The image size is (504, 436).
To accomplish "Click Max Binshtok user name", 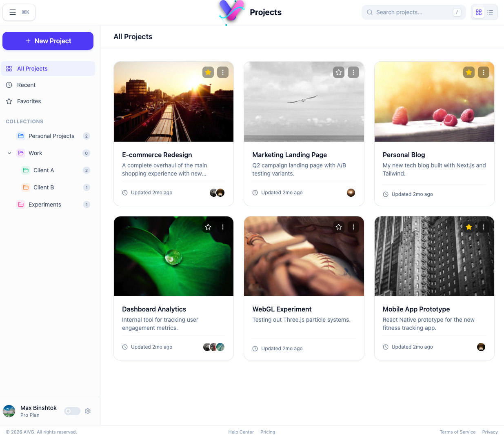I will (x=38, y=408).
